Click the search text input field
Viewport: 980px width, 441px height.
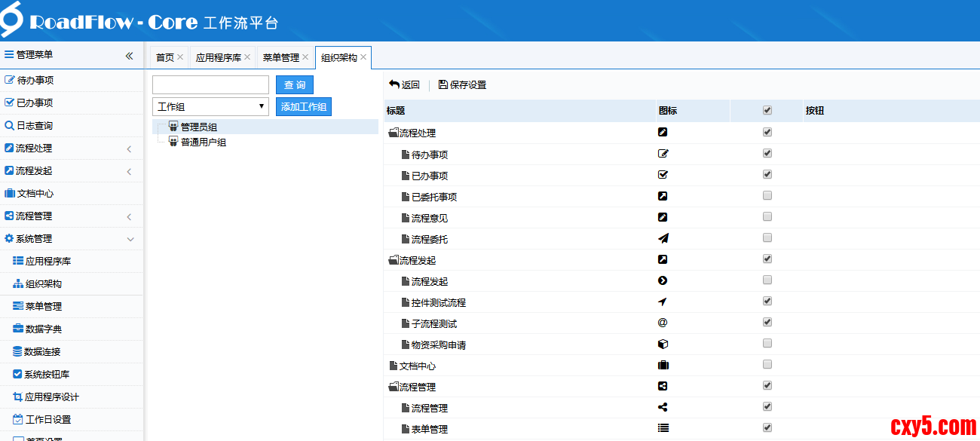210,85
